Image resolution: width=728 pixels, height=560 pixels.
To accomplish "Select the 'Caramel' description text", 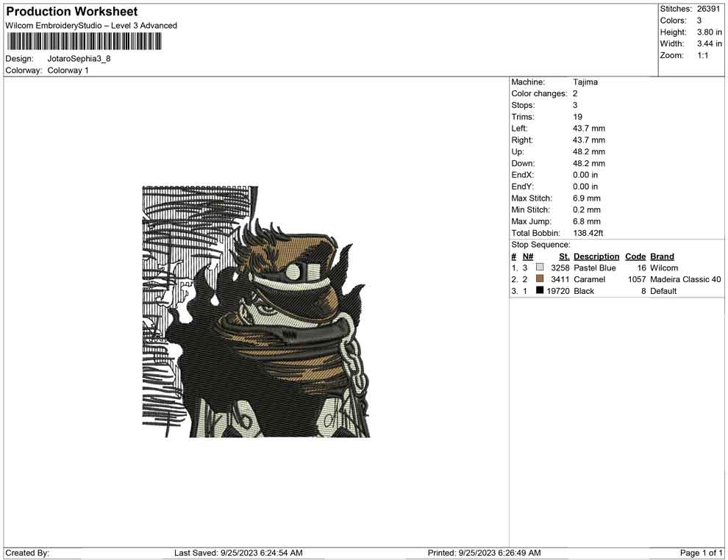I will pyautogui.click(x=589, y=279).
